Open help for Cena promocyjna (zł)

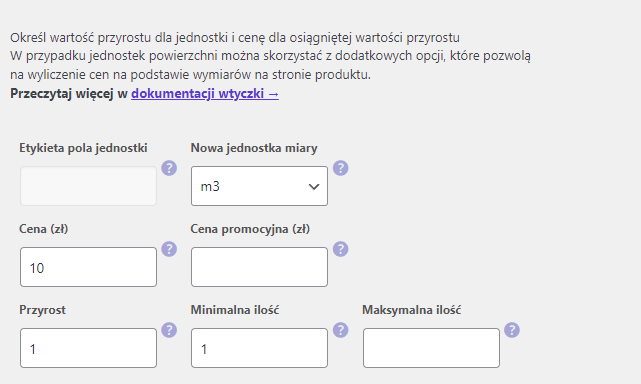pos(341,249)
